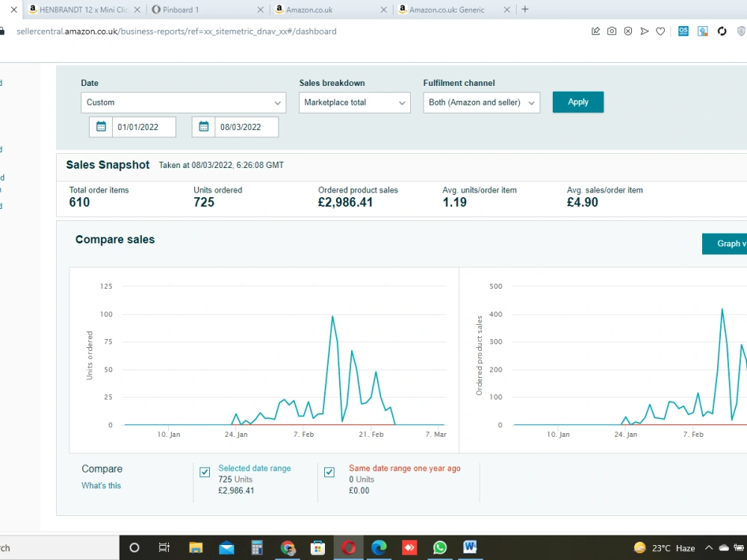This screenshot has width=747, height=560.
Task: Open WhatsApp from the taskbar
Action: pos(440,547)
